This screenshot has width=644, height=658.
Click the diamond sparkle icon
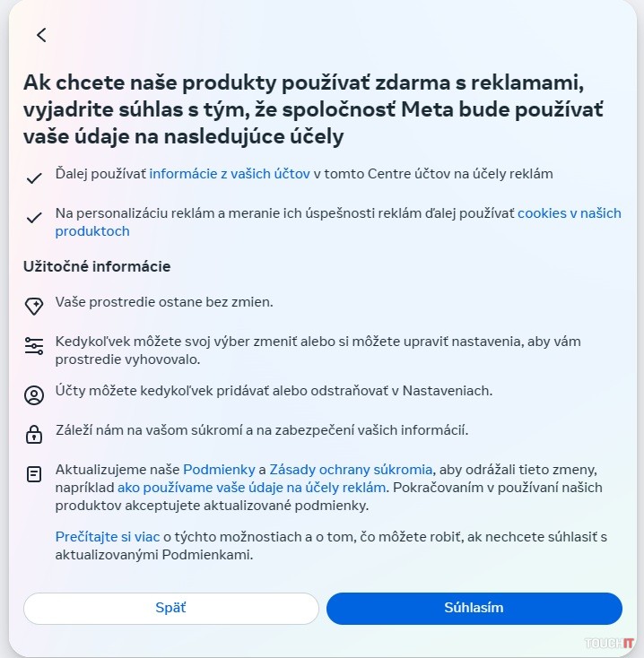[34, 307]
